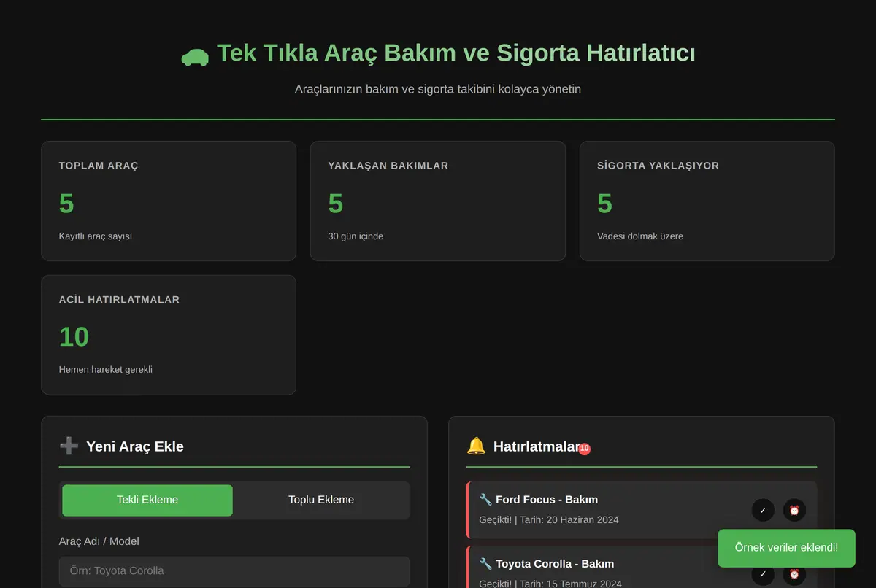This screenshot has width=876, height=588.
Task: Click the 'Yeni Araç Ekle' heading
Action: (135, 446)
